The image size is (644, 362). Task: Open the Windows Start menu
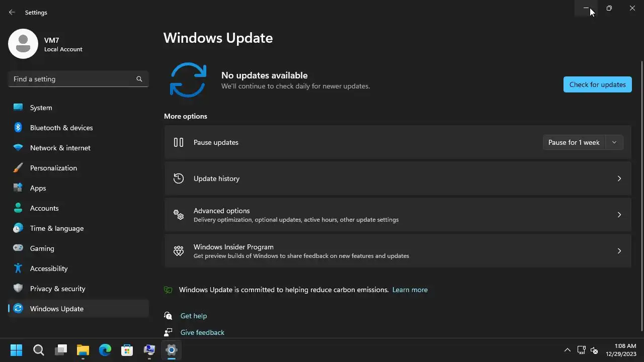[x=17, y=350]
